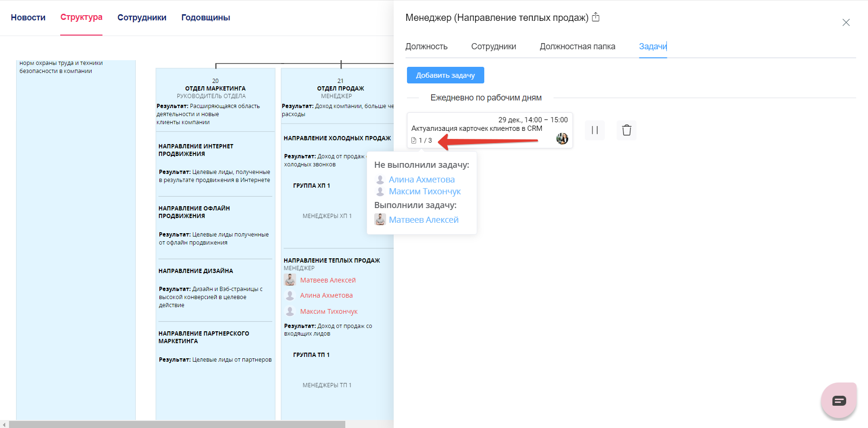Pause the "Актуализация карточек клиентов" task
This screenshot has height=428, width=868.
pos(594,130)
